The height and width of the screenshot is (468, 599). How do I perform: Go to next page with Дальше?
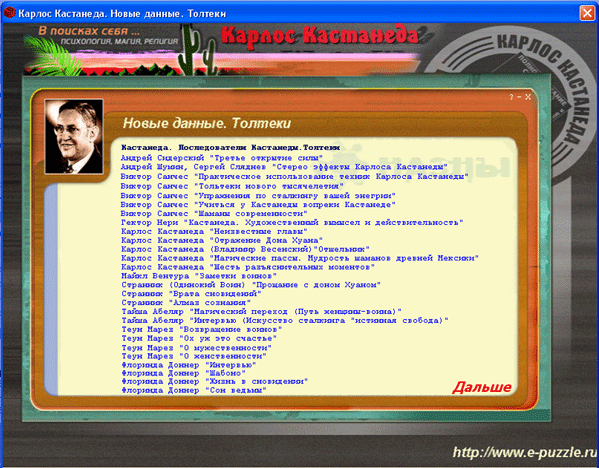click(482, 387)
